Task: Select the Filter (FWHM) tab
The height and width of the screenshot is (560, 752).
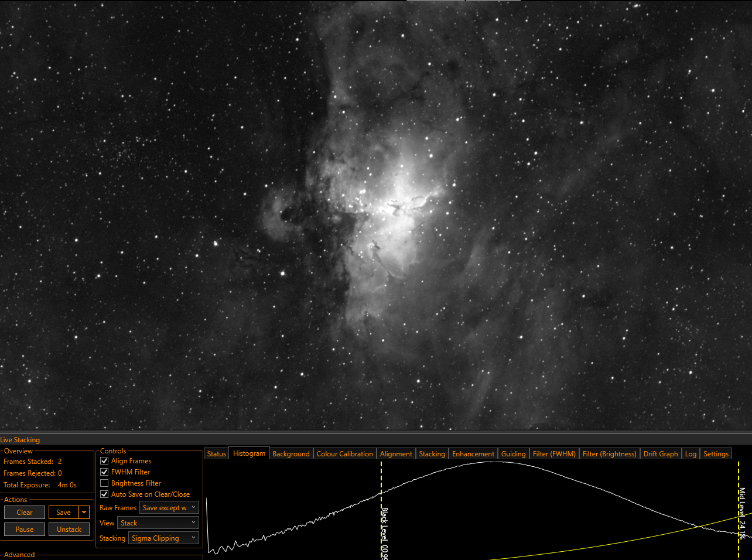Action: [x=555, y=454]
